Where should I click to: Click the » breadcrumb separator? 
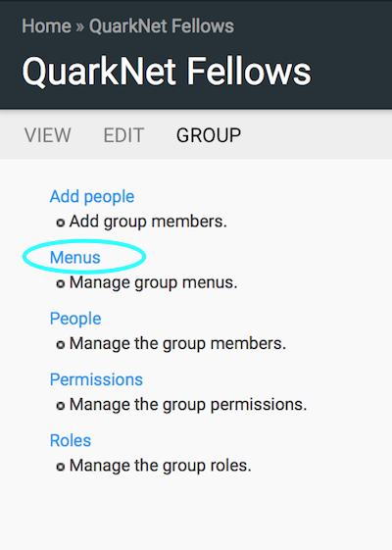click(80, 26)
